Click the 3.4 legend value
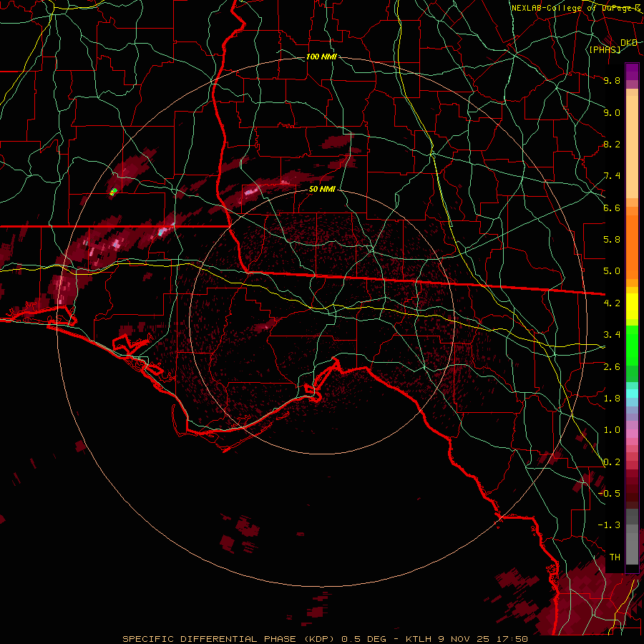The image size is (644, 644). (x=612, y=335)
